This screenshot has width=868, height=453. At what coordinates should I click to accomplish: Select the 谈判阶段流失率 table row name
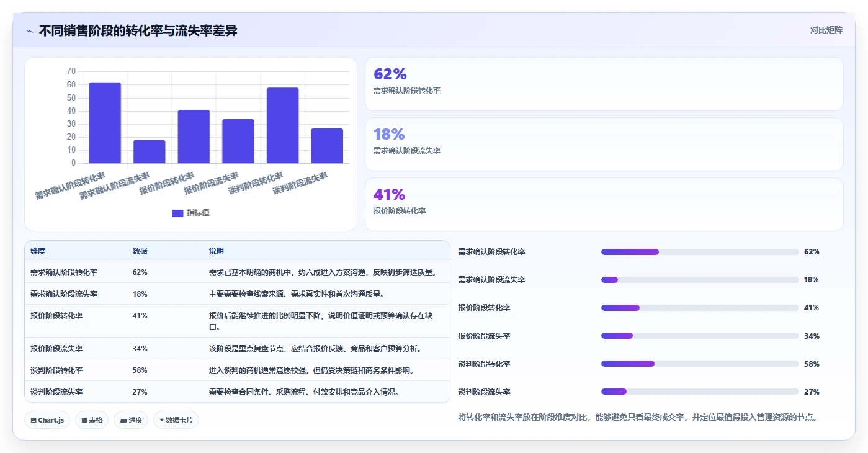point(56,392)
